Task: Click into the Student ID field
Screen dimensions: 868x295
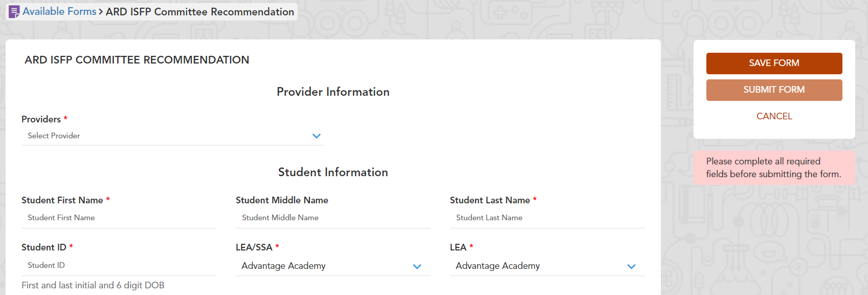Action: [x=119, y=265]
